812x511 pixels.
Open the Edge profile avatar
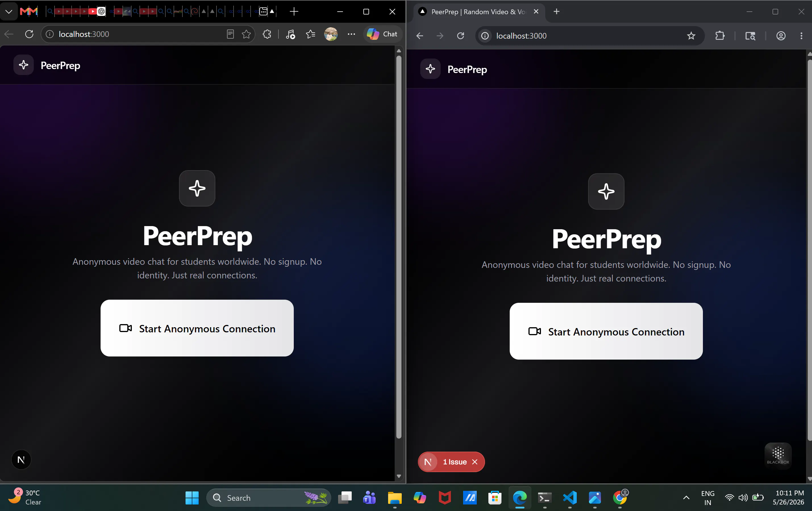click(x=331, y=34)
